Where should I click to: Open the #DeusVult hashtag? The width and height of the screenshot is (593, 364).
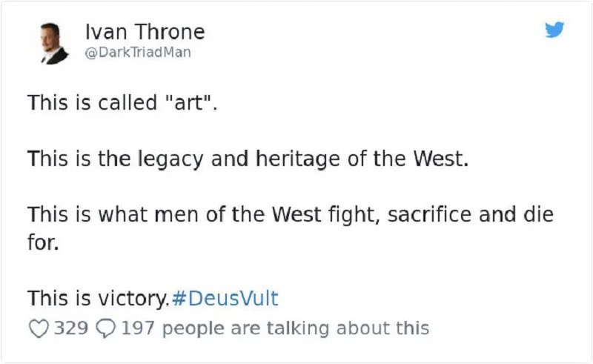225,299
